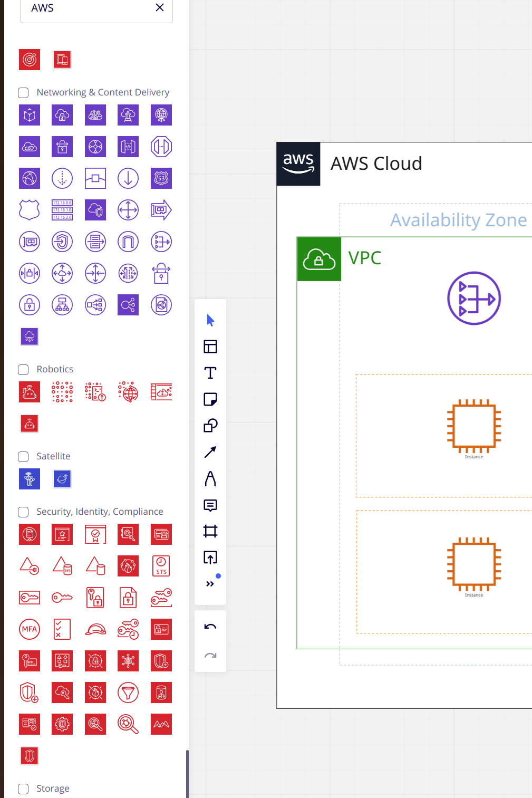Choose the Select arrow tool
Viewport: 532px width, 798px height.
tap(210, 320)
